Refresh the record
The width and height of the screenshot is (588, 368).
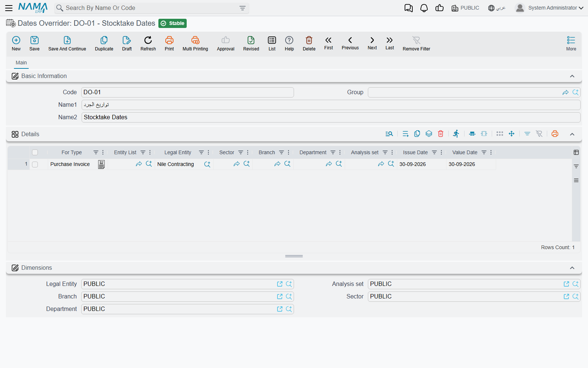pyautogui.click(x=148, y=43)
